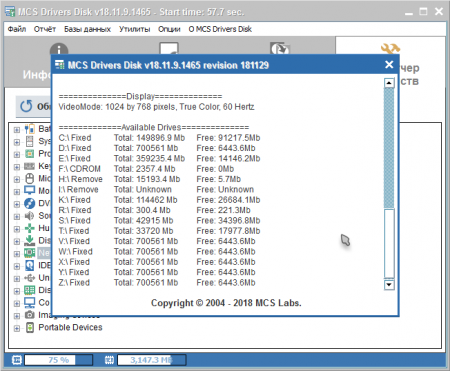Click the scroll down arrow in dialog
Image resolution: width=450 pixels, height=371 pixels.
click(389, 284)
